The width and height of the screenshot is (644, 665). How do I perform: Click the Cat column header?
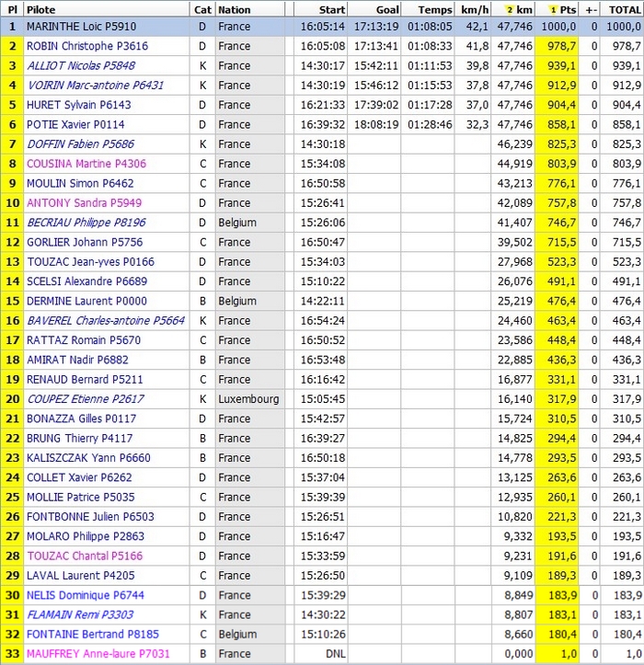[202, 9]
